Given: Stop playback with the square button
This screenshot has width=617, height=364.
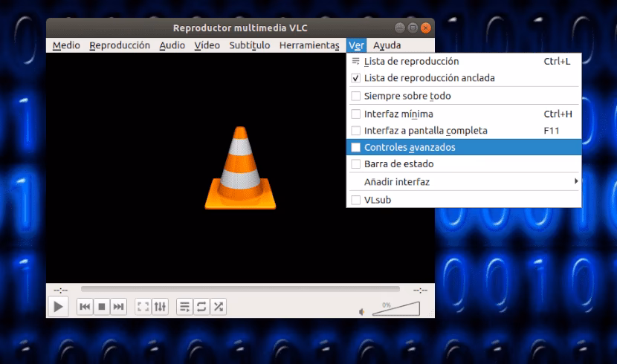Looking at the screenshot, I should 102,307.
